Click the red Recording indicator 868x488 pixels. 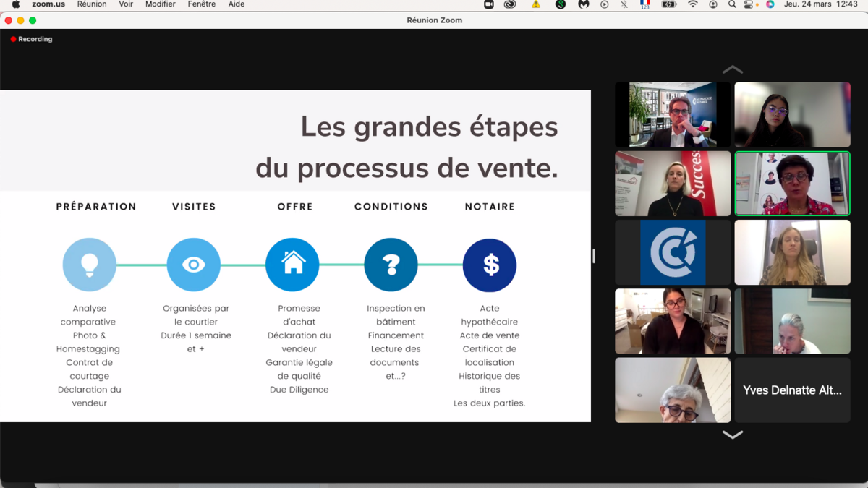[32, 39]
